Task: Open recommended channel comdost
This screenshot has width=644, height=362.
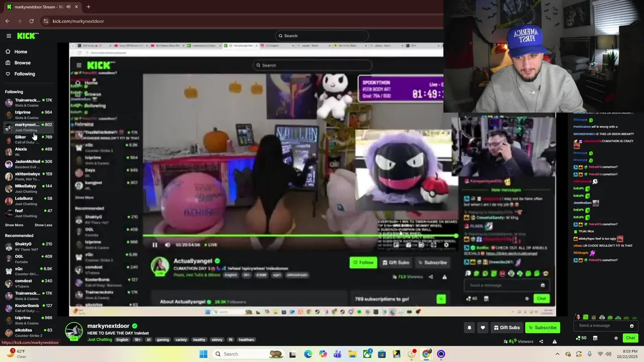Action: pos(28,284)
